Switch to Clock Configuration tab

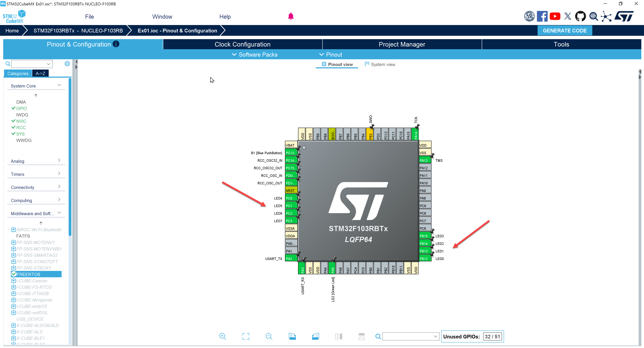tap(242, 44)
